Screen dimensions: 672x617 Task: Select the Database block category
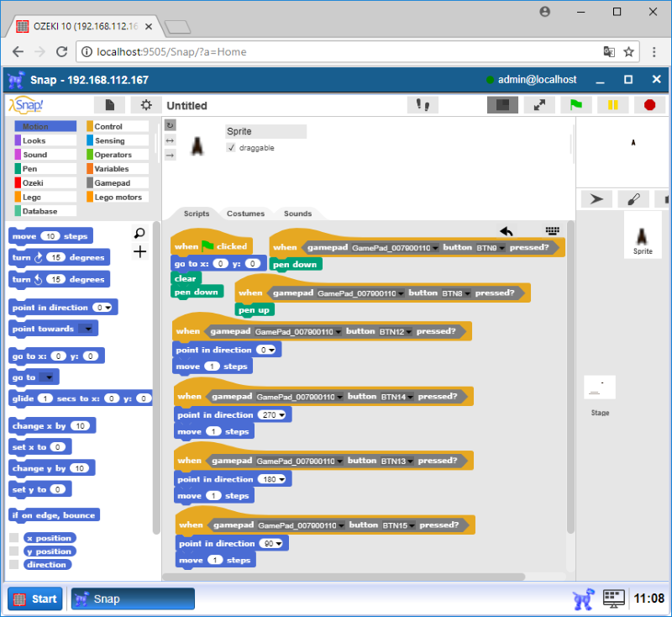[x=45, y=211]
